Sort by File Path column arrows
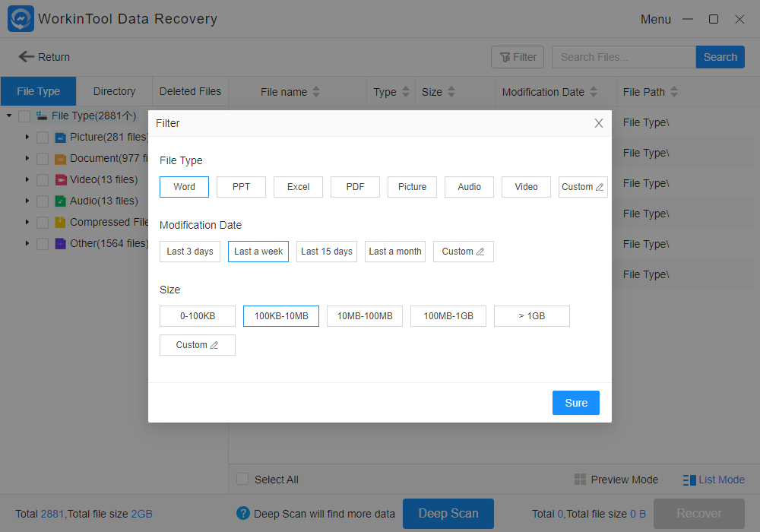The height and width of the screenshot is (532, 760). point(673,91)
